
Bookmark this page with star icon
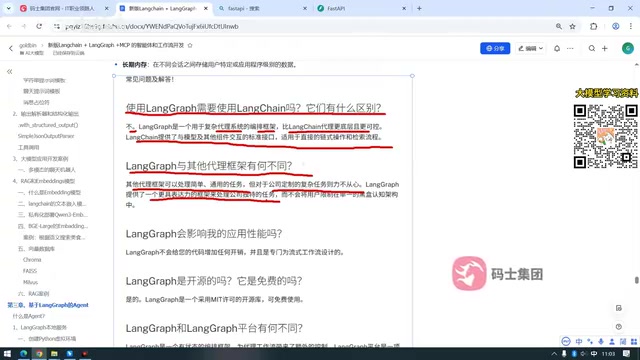click(x=572, y=26)
